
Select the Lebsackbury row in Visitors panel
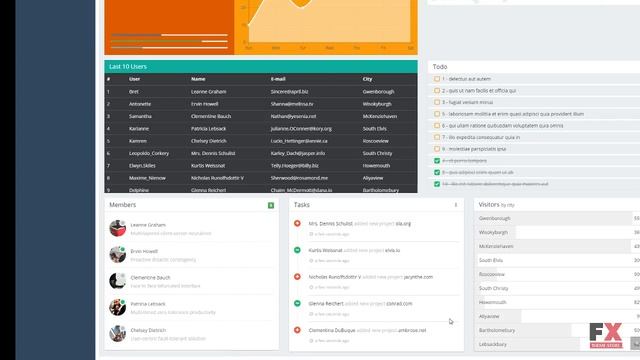click(557, 344)
